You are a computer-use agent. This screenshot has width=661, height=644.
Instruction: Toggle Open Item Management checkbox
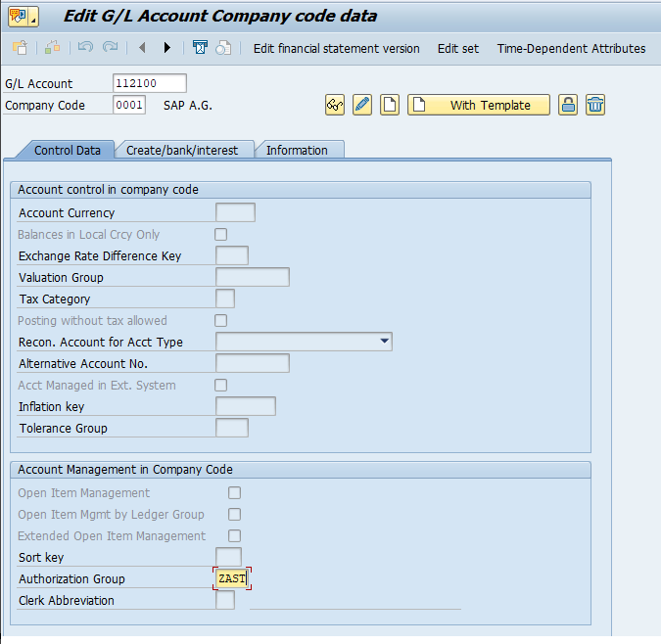(234, 493)
